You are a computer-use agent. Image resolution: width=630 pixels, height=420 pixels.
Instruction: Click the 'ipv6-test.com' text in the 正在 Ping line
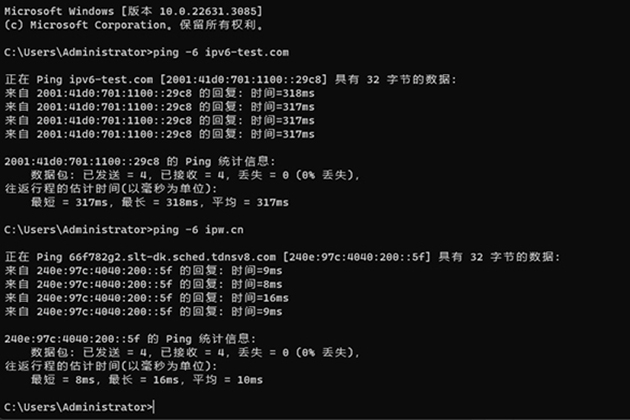[x=111, y=80]
